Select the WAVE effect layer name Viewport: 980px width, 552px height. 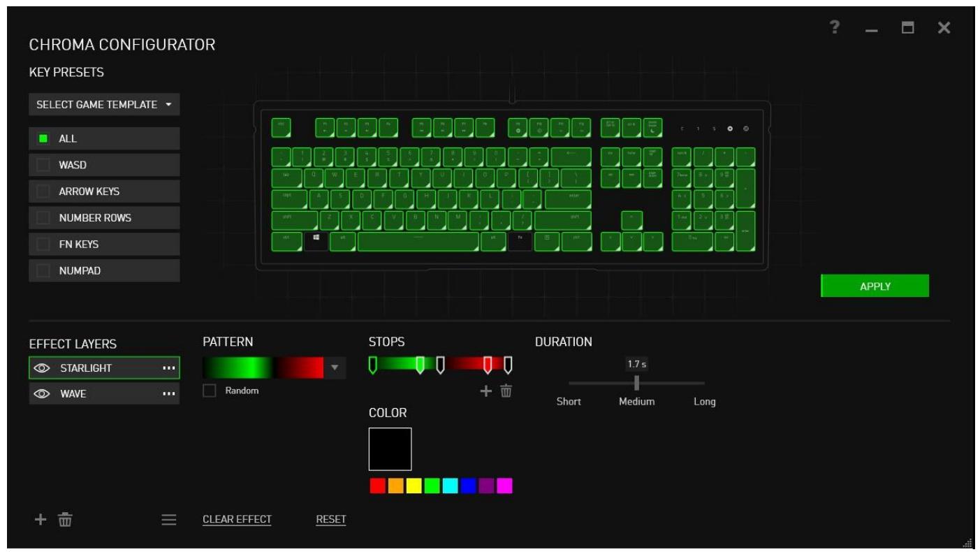coord(73,394)
